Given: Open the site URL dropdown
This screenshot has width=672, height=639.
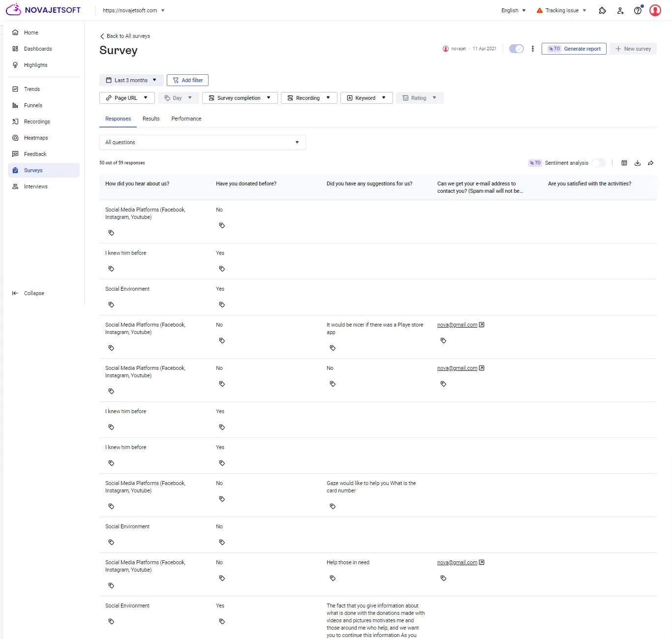Looking at the screenshot, I should pyautogui.click(x=134, y=10).
